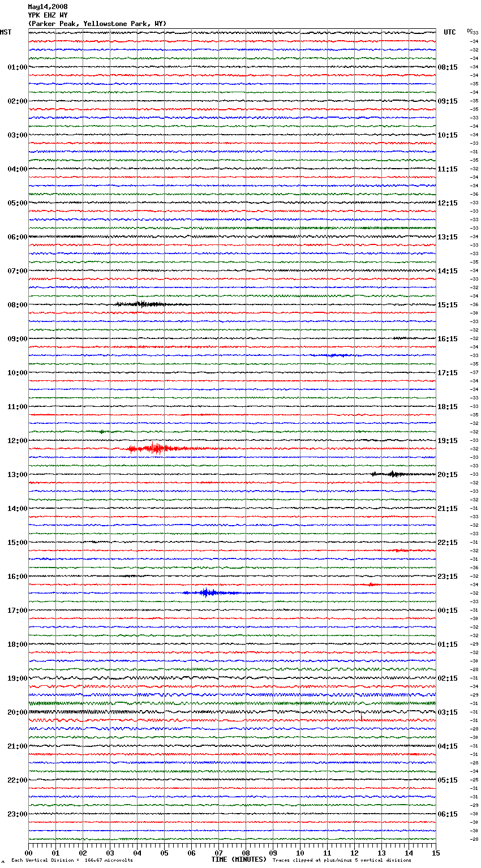Click minute 10 on the time axis

coord(300,853)
